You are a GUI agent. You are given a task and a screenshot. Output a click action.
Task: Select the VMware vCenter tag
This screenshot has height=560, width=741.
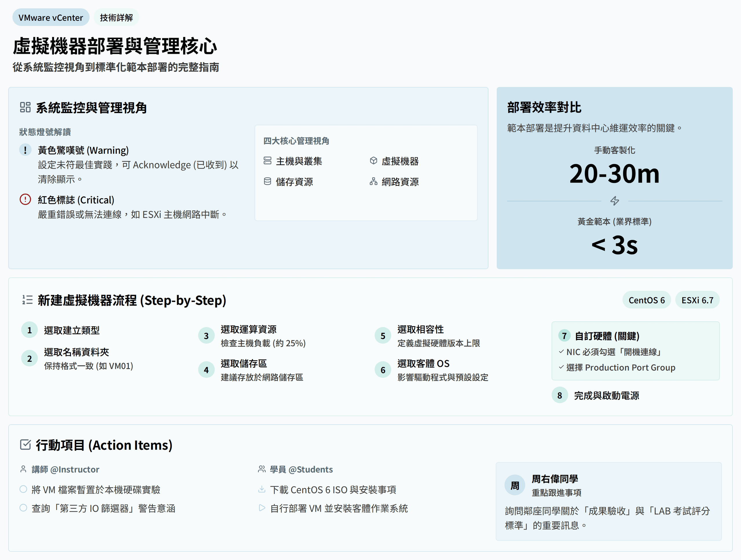[51, 17]
